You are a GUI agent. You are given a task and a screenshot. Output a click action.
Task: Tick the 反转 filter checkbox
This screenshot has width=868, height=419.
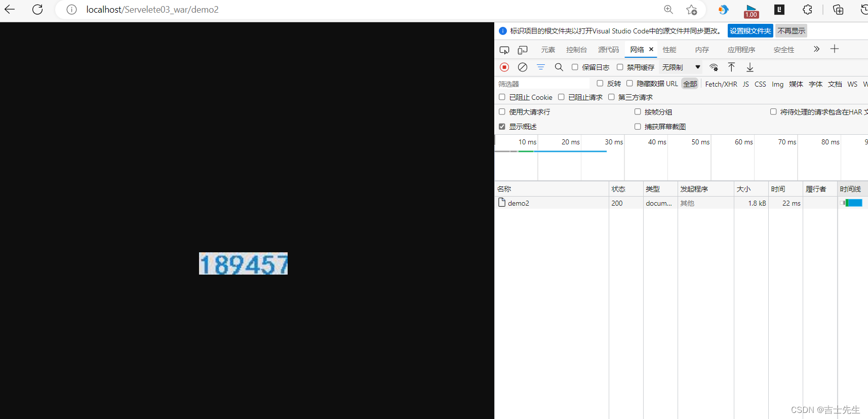click(600, 83)
